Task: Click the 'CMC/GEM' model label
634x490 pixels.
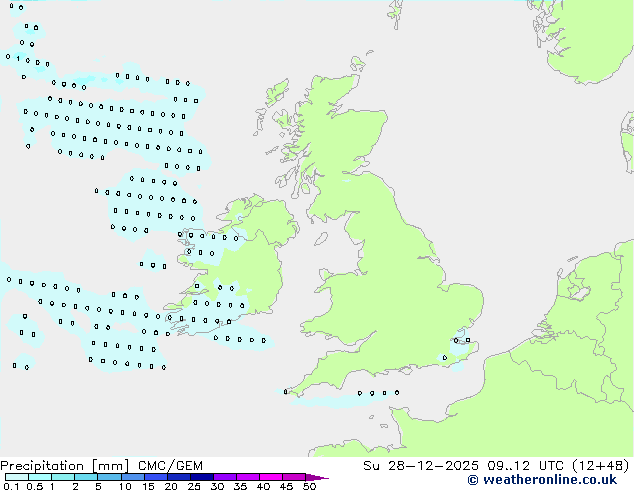Action: tap(170, 466)
